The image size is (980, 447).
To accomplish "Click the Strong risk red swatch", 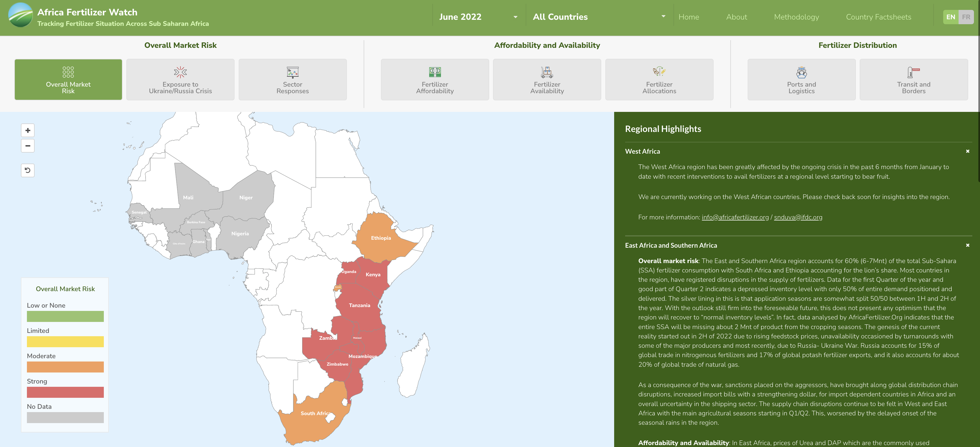I will click(65, 392).
